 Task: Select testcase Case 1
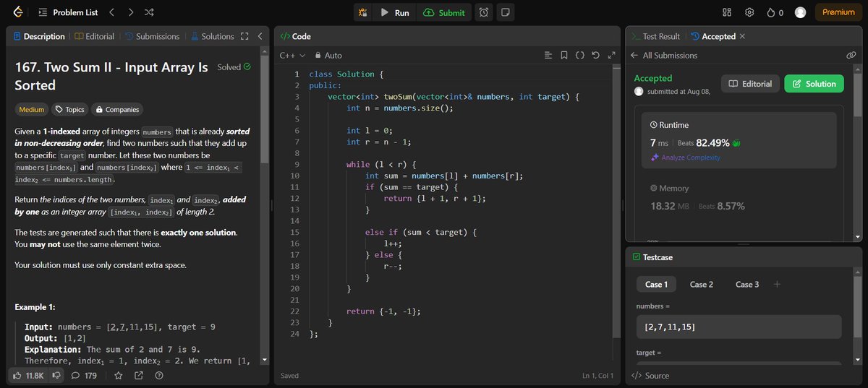pos(656,284)
